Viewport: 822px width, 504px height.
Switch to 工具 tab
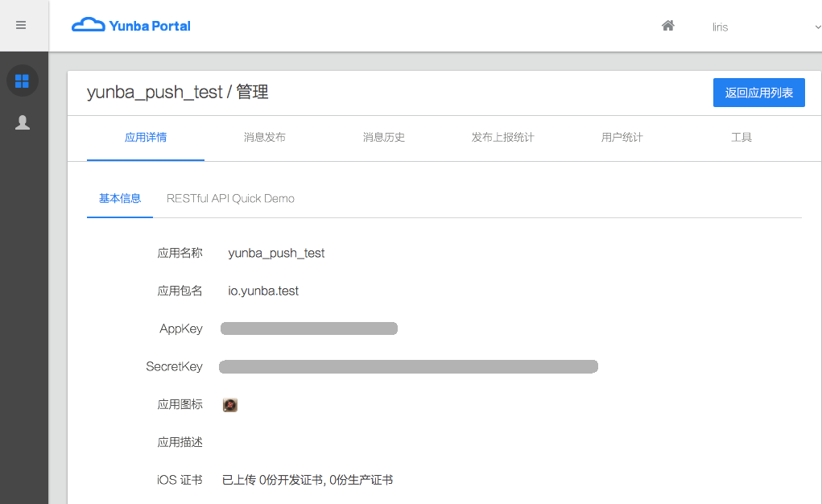[x=741, y=138]
